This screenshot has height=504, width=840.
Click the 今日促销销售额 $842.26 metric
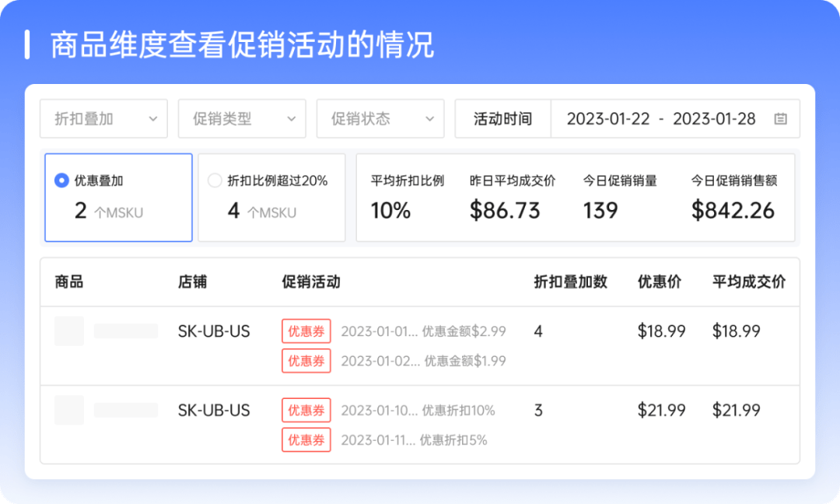pyautogui.click(x=733, y=198)
